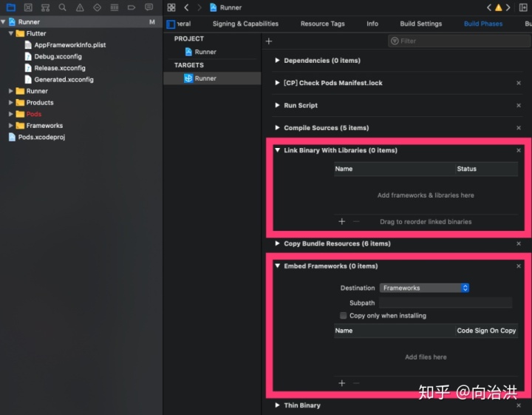Click the Subpath text field
532x415 pixels.
(x=446, y=303)
